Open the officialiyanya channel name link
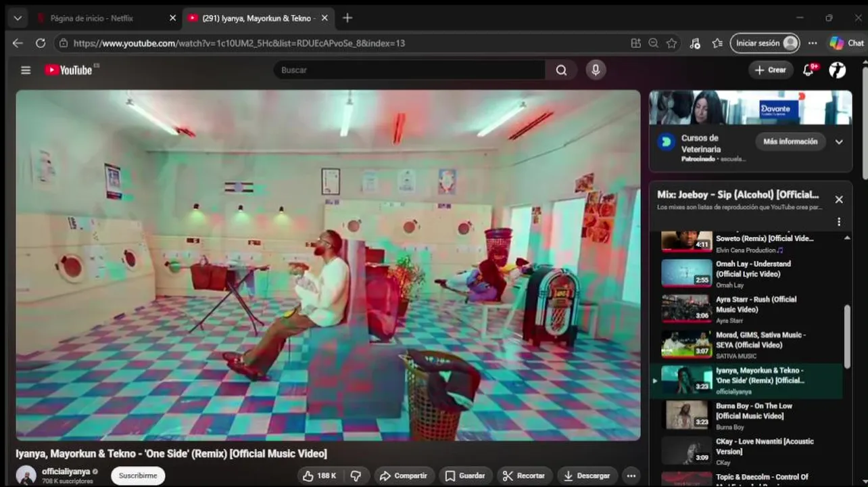The height and width of the screenshot is (487, 868). coord(66,471)
